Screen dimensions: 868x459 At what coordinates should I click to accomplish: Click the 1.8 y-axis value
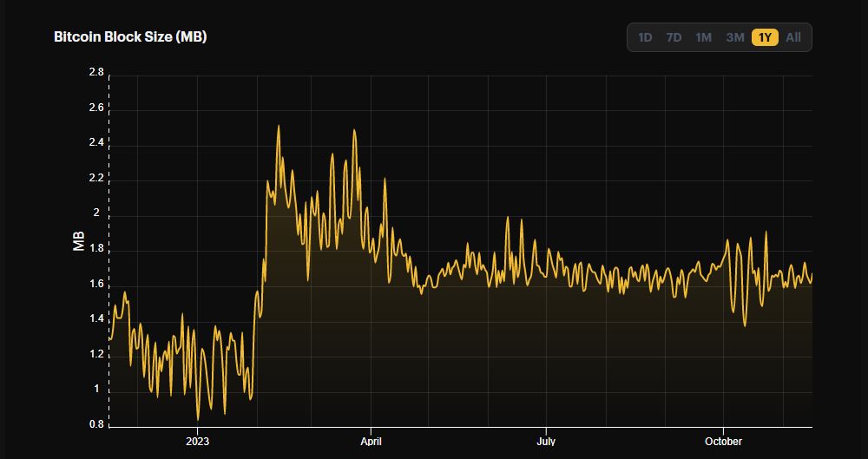point(95,249)
